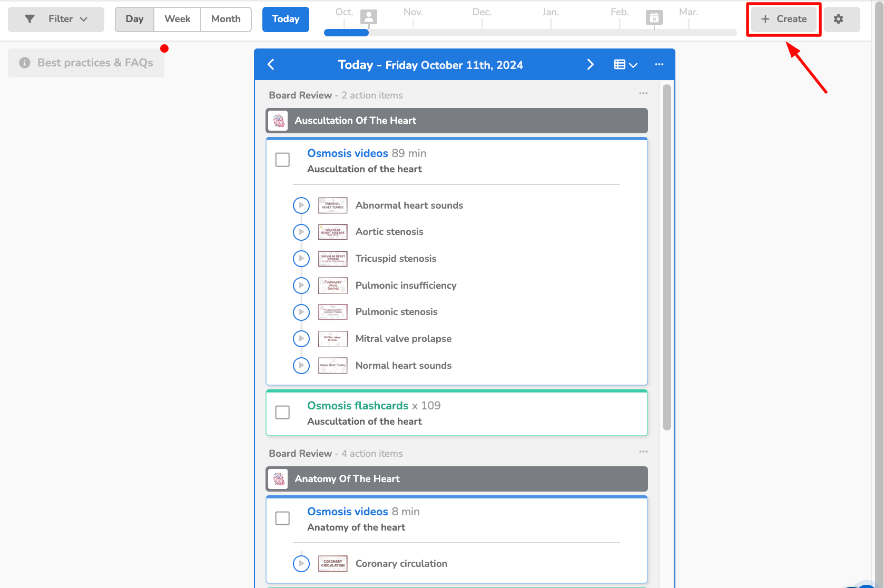
Task: Open options for first Board Review section
Action: [643, 93]
